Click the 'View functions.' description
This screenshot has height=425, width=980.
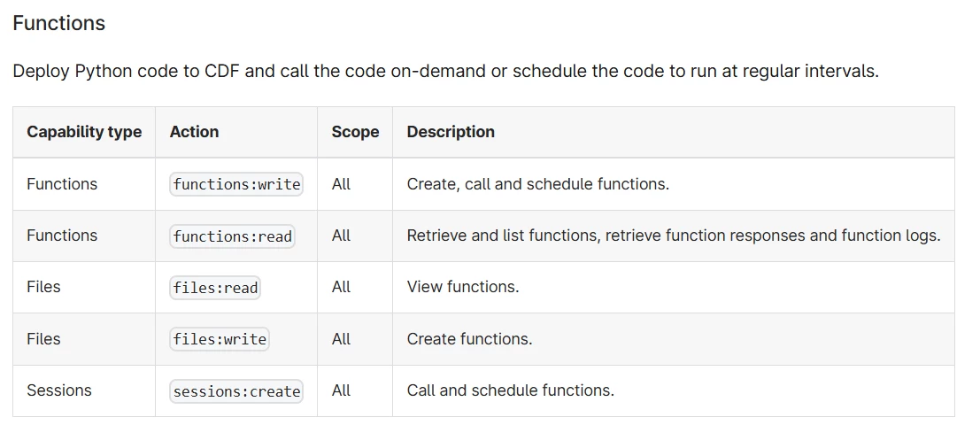click(462, 287)
